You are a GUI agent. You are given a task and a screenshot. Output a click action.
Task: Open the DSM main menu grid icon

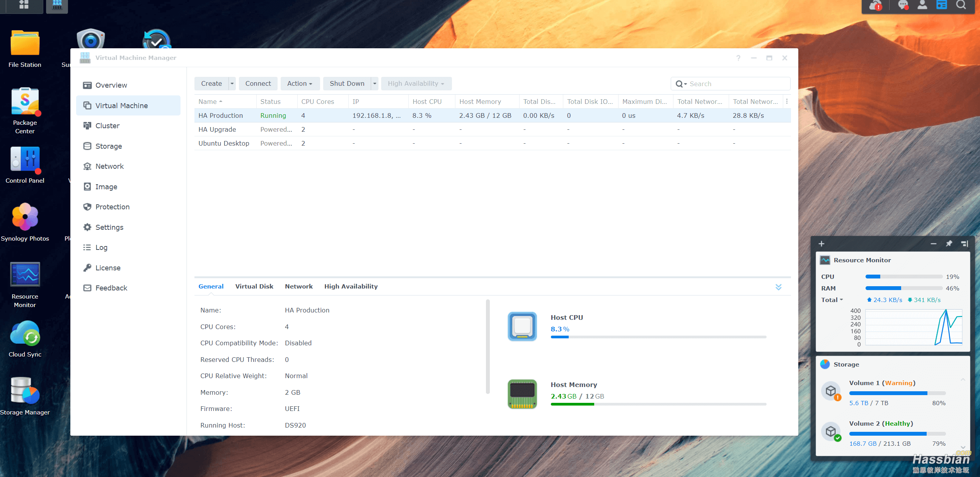(x=24, y=5)
